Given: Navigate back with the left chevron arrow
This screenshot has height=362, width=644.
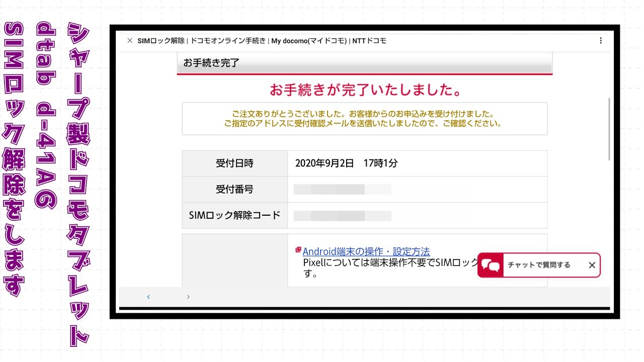Looking at the screenshot, I should click(148, 297).
